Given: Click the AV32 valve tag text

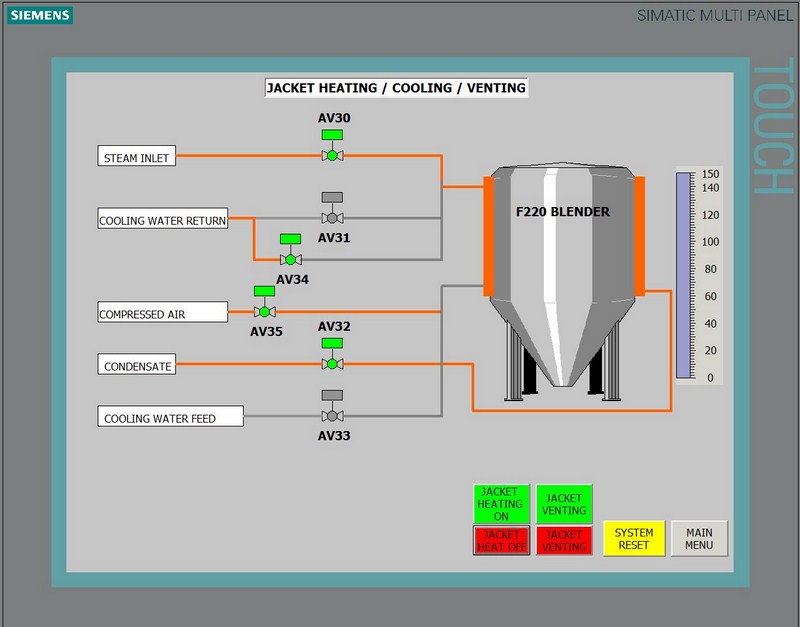Looking at the screenshot, I should [334, 327].
